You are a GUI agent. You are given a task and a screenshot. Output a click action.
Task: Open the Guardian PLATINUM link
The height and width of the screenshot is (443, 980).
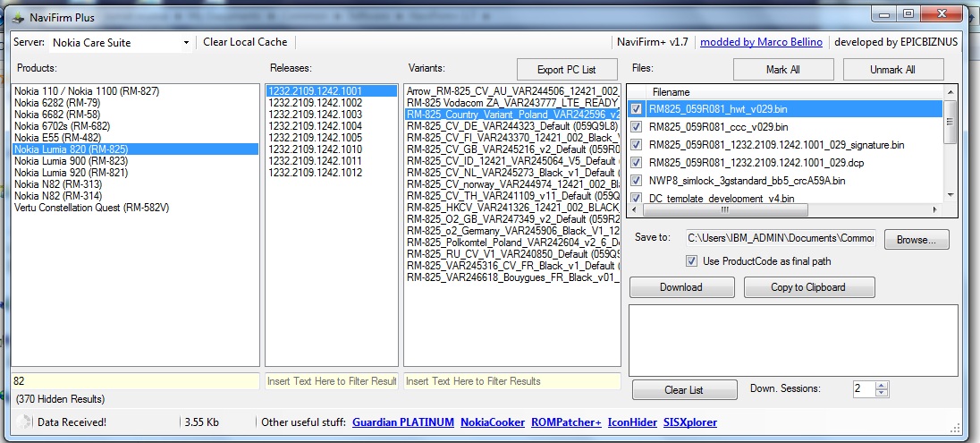tap(403, 422)
